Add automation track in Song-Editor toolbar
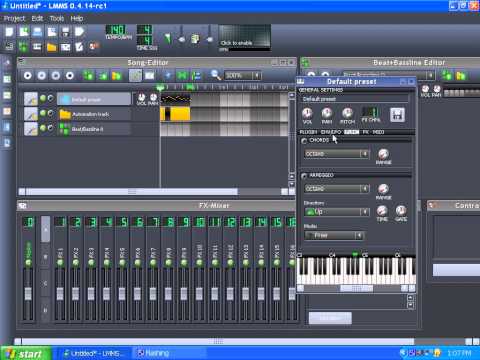The height and width of the screenshot is (360, 480). (x=117, y=76)
